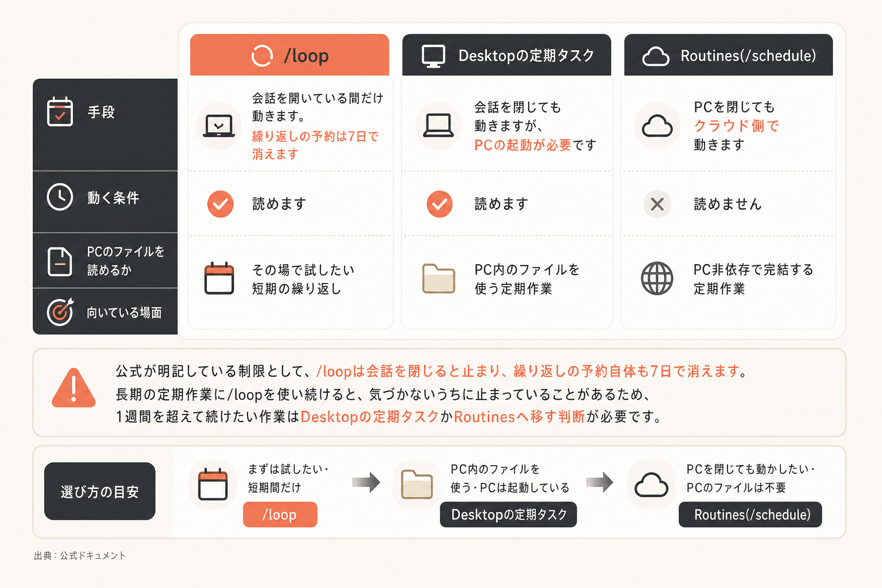Click the X icon beside 読めません

pyautogui.click(x=657, y=204)
